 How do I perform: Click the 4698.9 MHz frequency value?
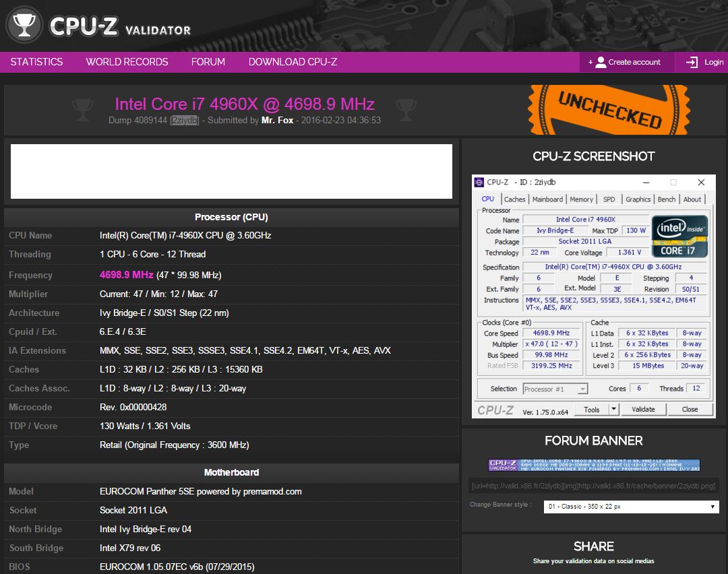click(x=126, y=275)
